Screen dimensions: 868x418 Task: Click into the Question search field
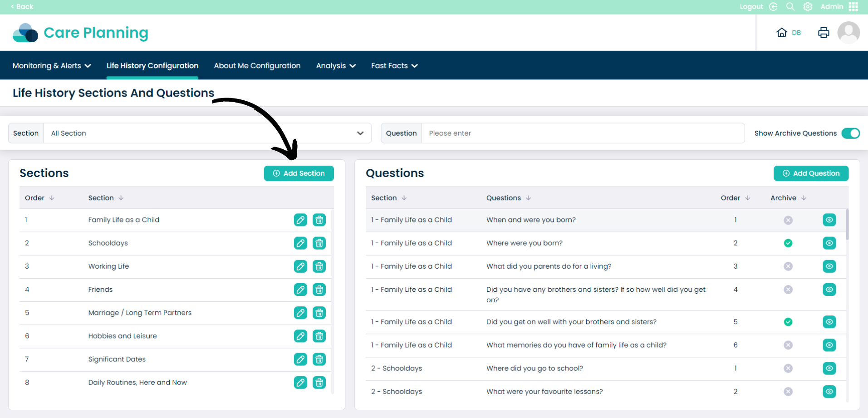coord(583,133)
